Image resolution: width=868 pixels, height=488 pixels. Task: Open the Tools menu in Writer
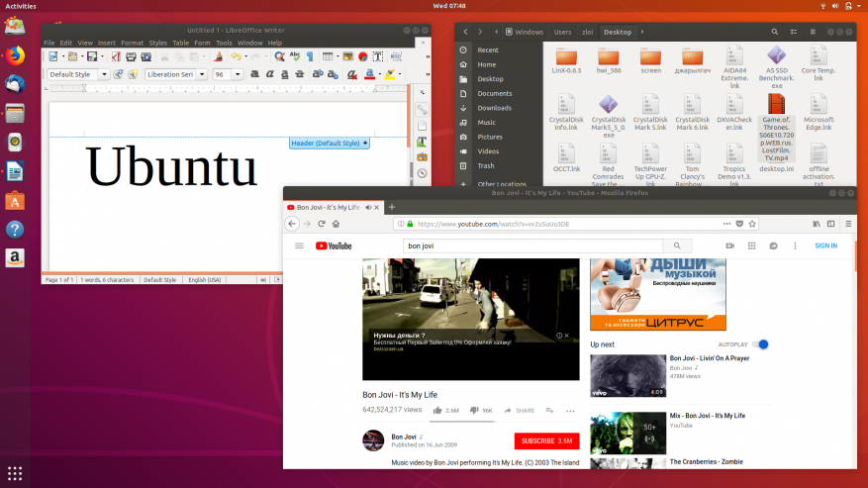(x=224, y=43)
